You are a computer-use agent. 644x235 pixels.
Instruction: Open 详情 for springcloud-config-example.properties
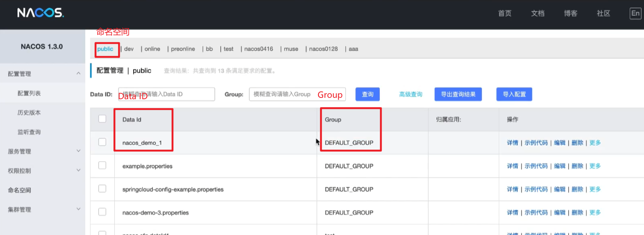pyautogui.click(x=513, y=189)
